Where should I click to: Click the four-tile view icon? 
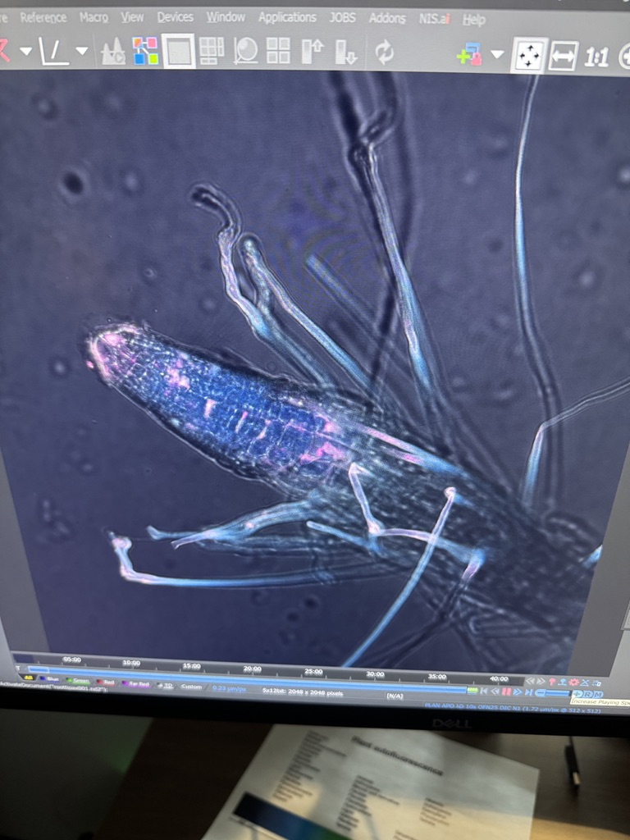click(x=278, y=52)
